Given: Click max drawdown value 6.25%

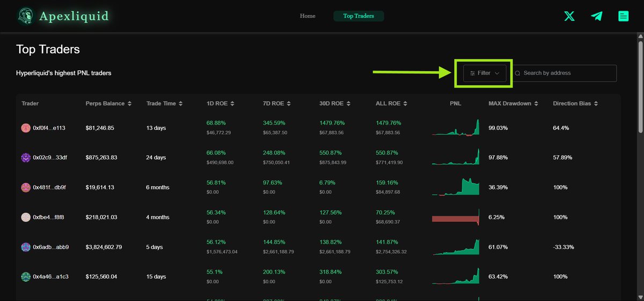Looking at the screenshot, I should click(x=496, y=217).
